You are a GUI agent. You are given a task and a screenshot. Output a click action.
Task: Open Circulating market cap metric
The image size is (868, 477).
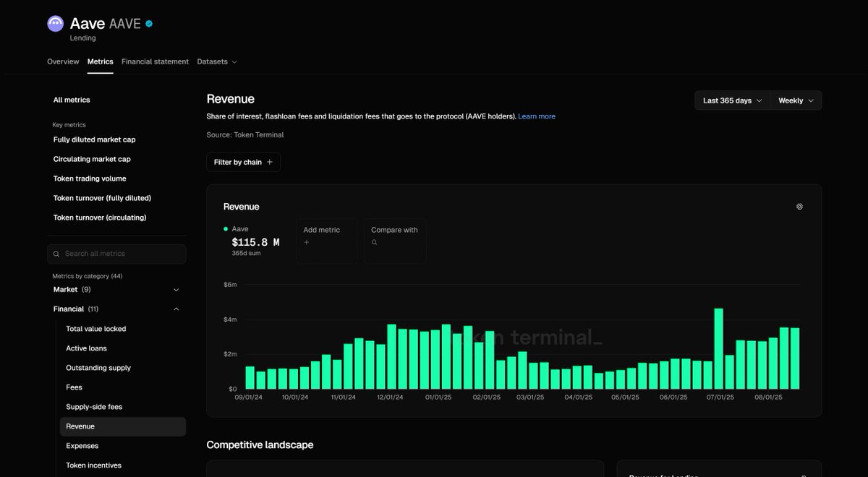pyautogui.click(x=92, y=159)
